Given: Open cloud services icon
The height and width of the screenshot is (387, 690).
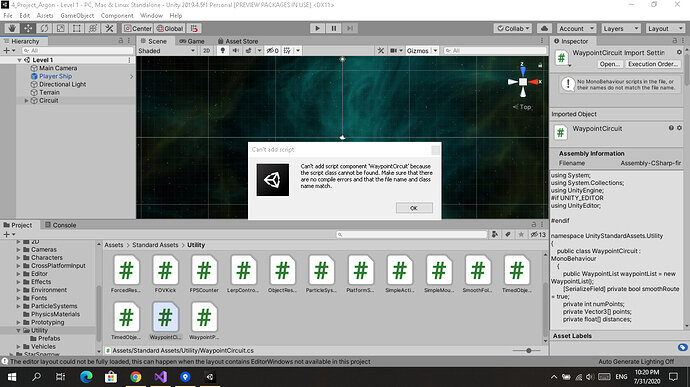Looking at the screenshot, I should point(544,28).
